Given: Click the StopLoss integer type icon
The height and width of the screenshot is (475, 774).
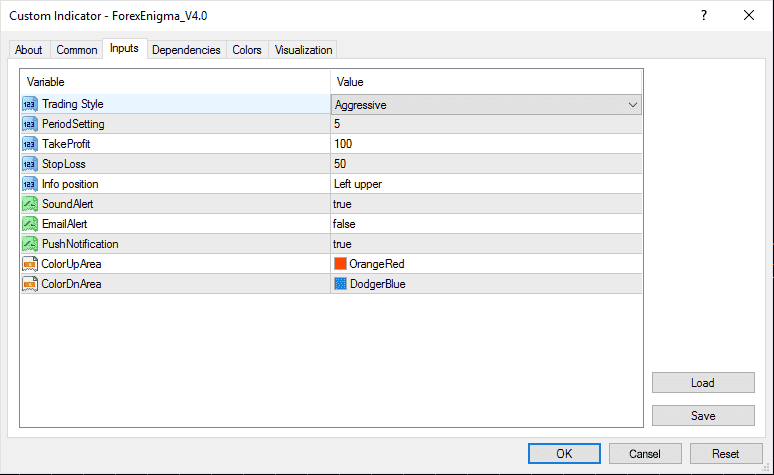Looking at the screenshot, I should pos(30,164).
